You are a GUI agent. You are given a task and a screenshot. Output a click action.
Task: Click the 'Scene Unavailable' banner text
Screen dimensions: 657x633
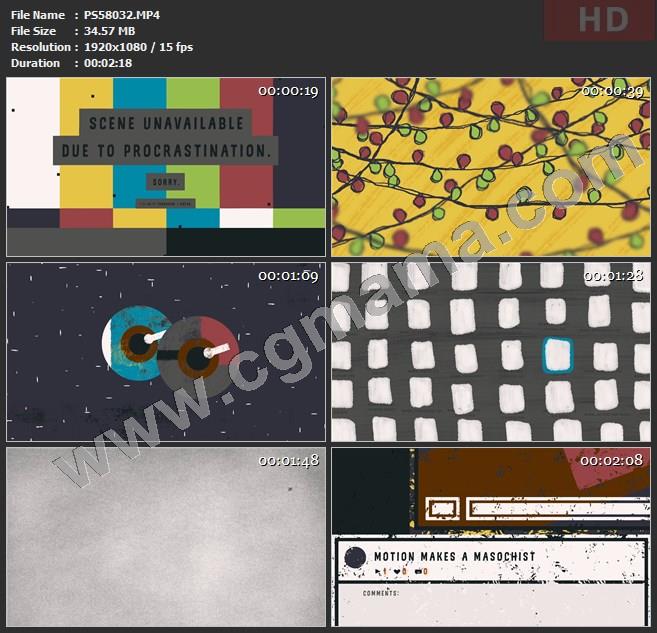(166, 124)
